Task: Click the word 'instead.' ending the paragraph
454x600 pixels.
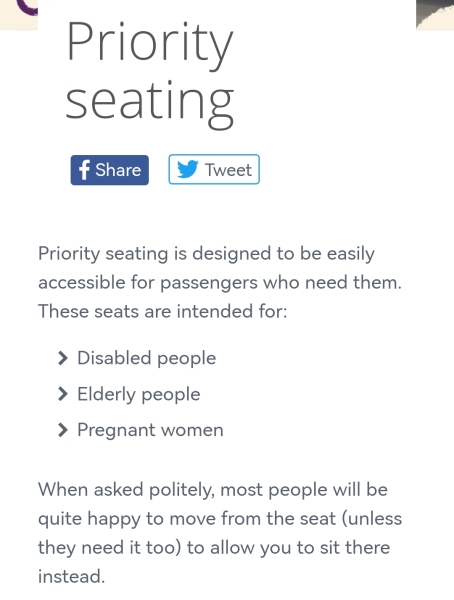Action: pos(72,576)
